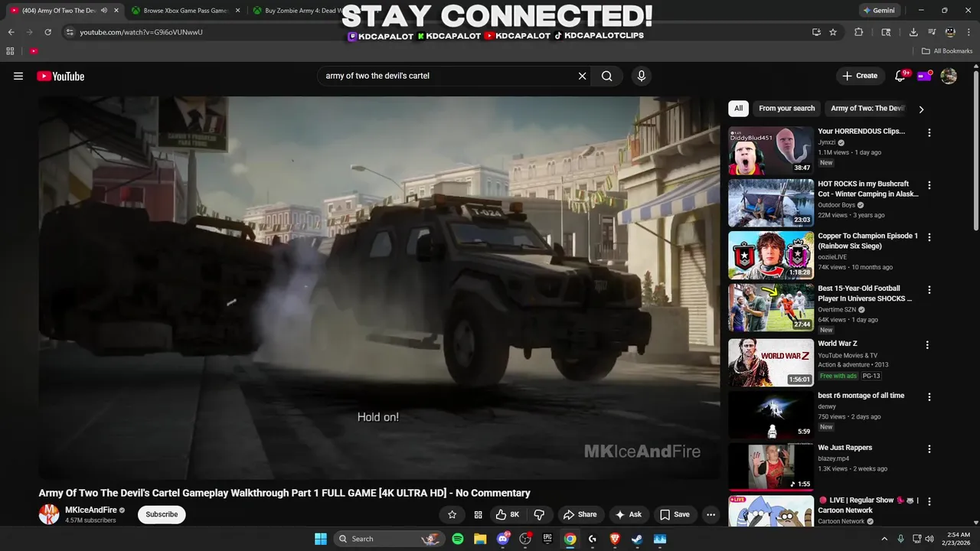Viewport: 980px width, 551px height.
Task: Submit search with the magnifier button
Action: pyautogui.click(x=606, y=76)
